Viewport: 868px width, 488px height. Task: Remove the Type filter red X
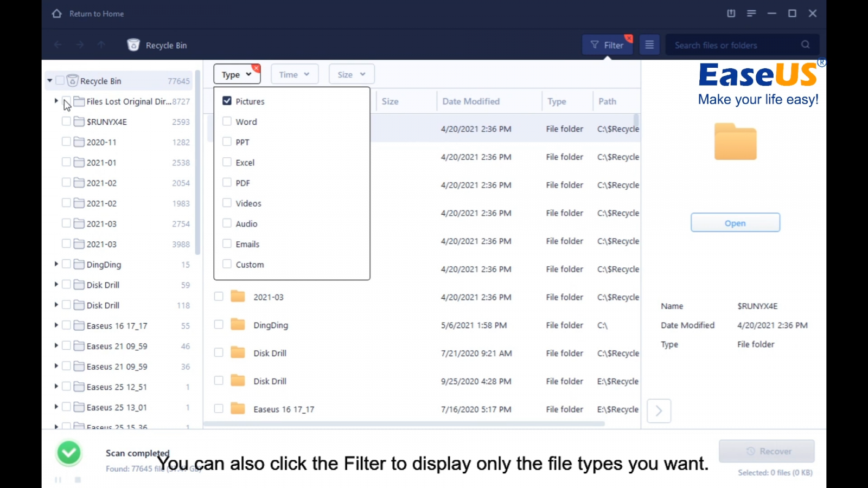pyautogui.click(x=256, y=68)
